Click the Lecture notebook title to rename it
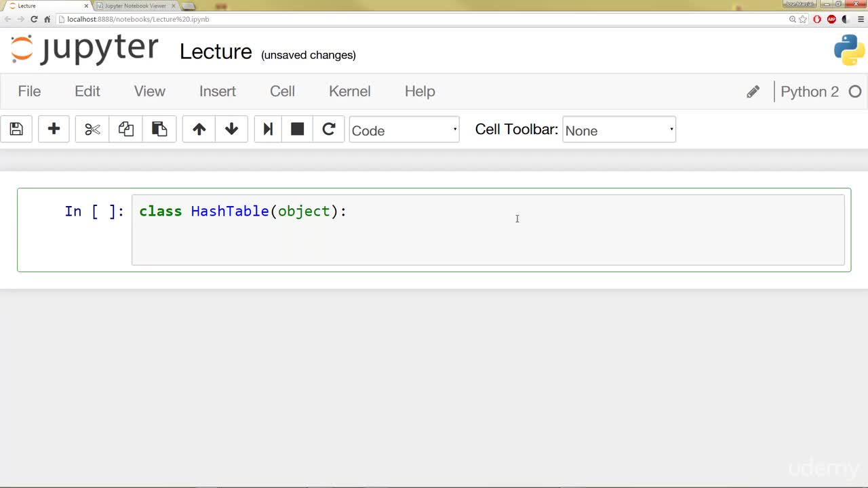Image resolution: width=868 pixels, height=488 pixels. [216, 52]
